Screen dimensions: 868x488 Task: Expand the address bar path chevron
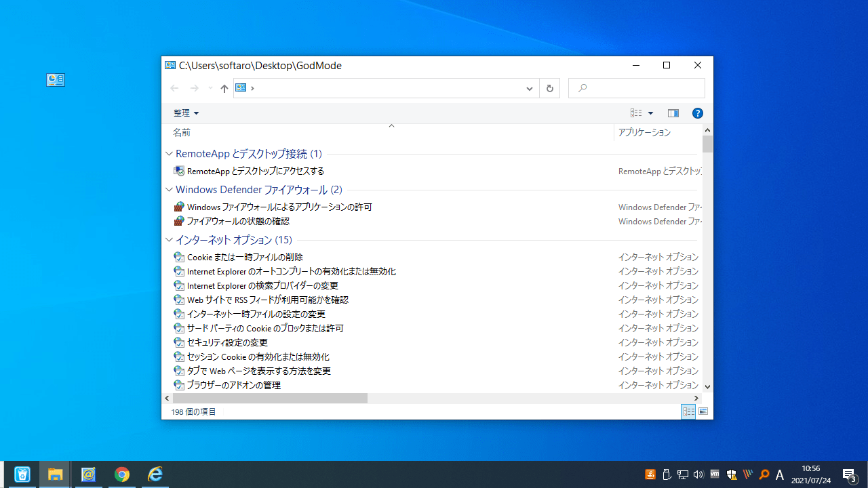[x=252, y=88]
